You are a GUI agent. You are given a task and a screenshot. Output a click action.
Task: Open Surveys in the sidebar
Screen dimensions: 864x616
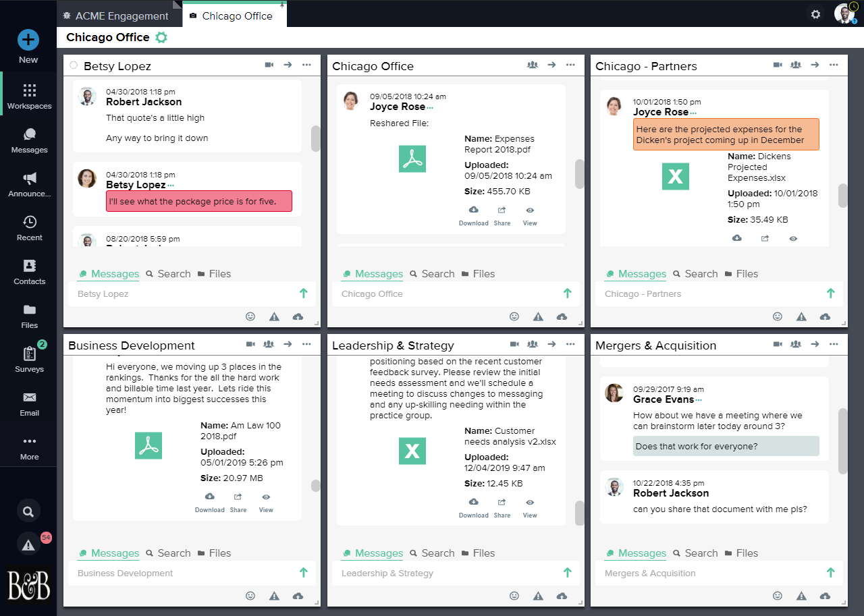29,359
